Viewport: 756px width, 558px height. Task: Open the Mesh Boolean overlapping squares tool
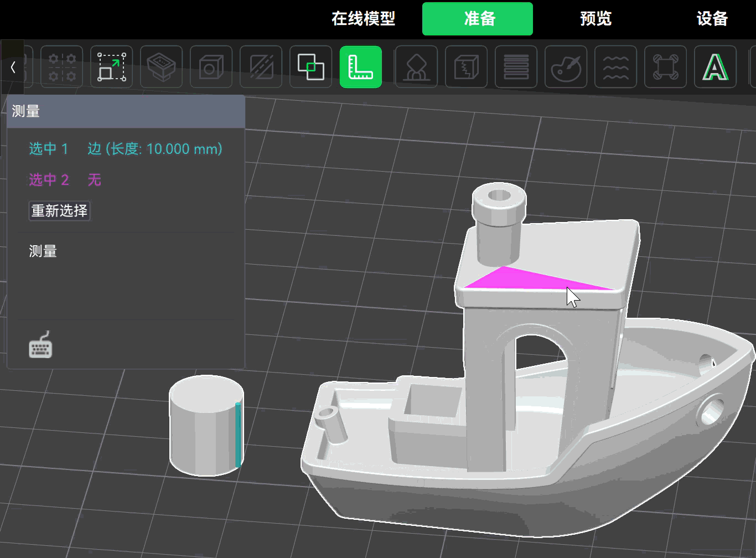(x=311, y=68)
